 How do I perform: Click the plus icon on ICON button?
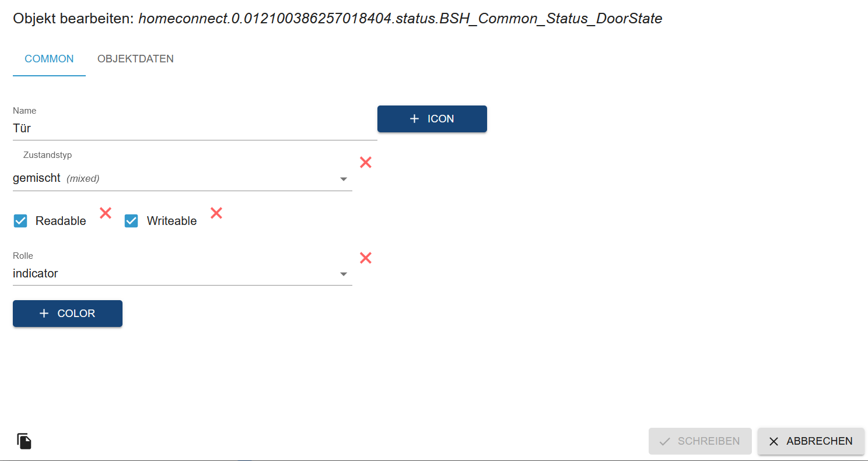[x=414, y=119]
